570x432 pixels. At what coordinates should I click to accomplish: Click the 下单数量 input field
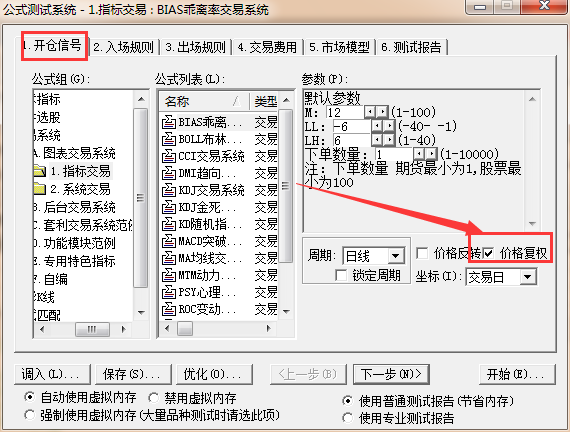click(x=394, y=154)
